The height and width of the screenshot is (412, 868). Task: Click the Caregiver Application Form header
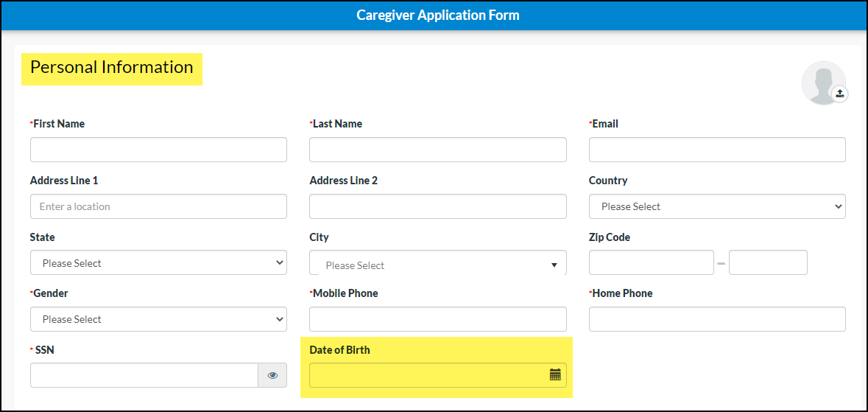pos(437,15)
